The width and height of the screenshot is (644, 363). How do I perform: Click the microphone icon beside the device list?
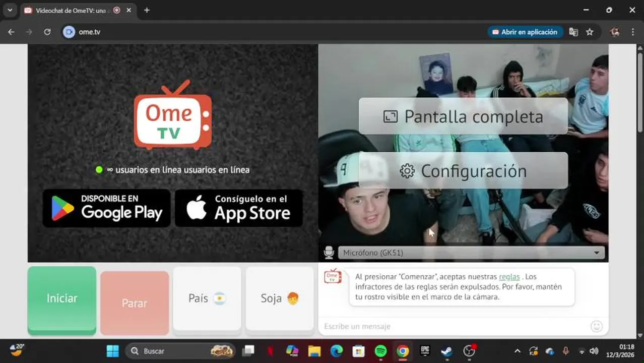click(329, 253)
